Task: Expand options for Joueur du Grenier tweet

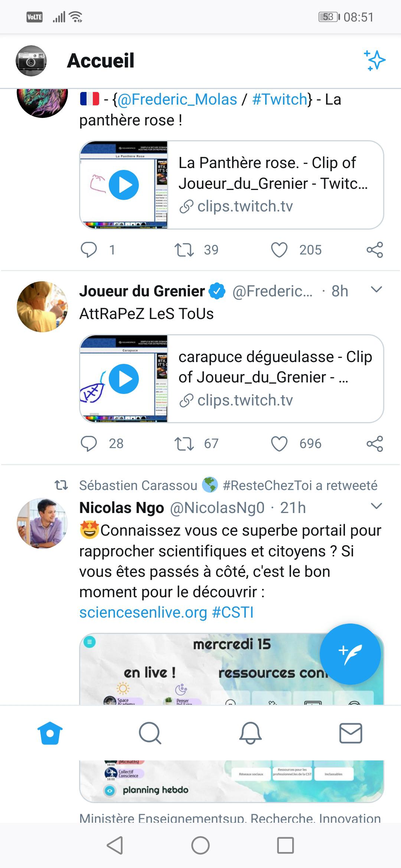Action: click(x=376, y=290)
